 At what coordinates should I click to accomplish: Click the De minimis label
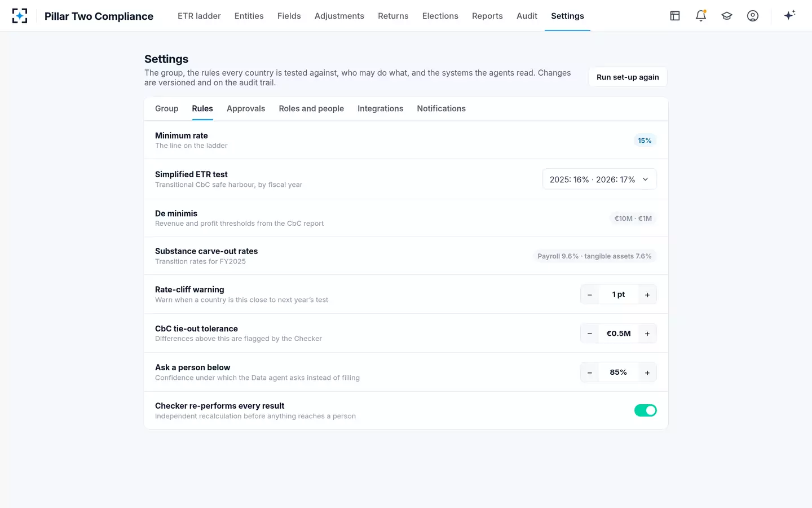click(x=176, y=213)
